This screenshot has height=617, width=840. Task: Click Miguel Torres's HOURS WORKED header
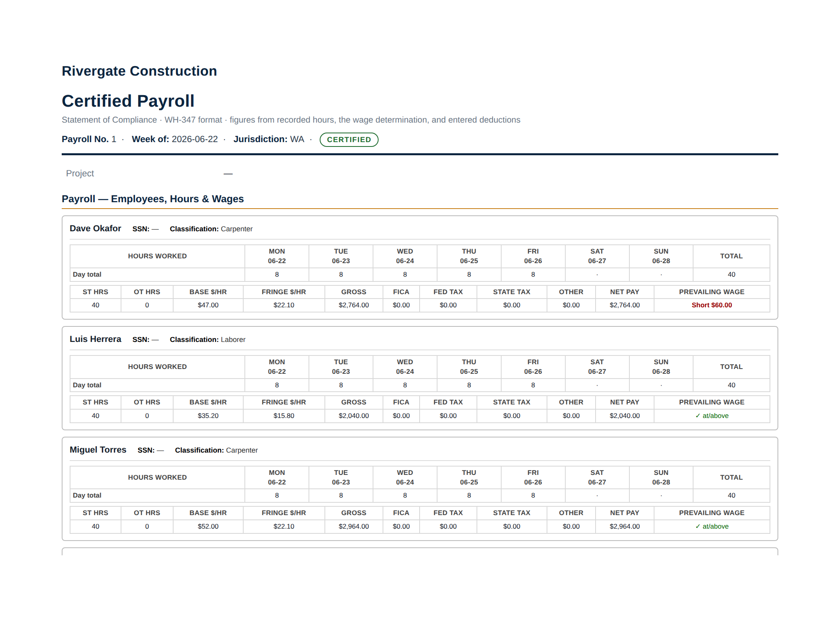(157, 478)
